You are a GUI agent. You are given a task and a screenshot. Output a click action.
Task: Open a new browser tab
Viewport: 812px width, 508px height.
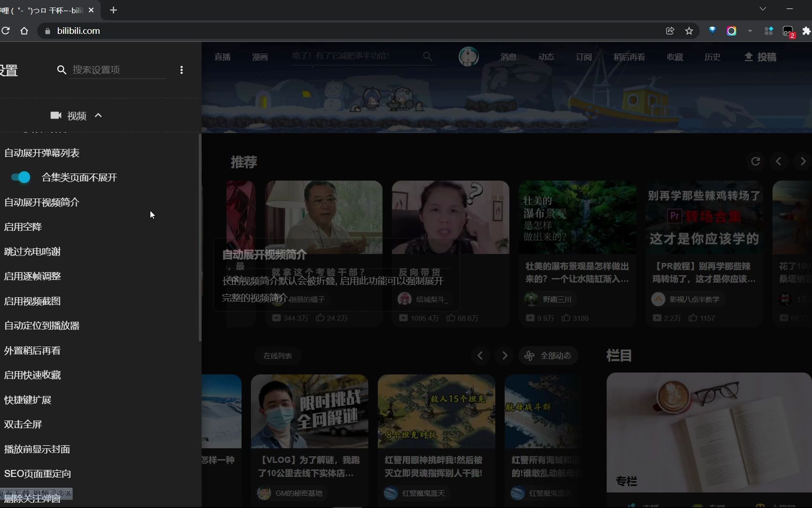pos(113,10)
